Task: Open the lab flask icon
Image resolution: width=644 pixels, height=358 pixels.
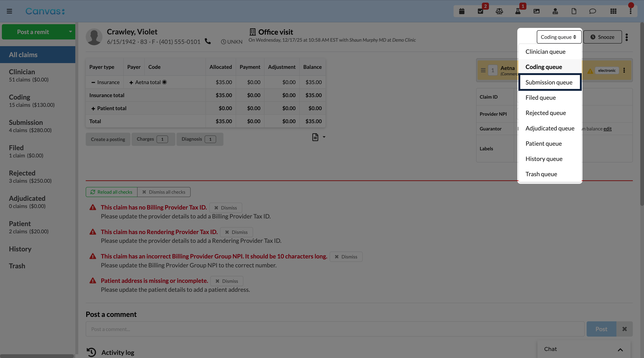Action: tap(518, 11)
